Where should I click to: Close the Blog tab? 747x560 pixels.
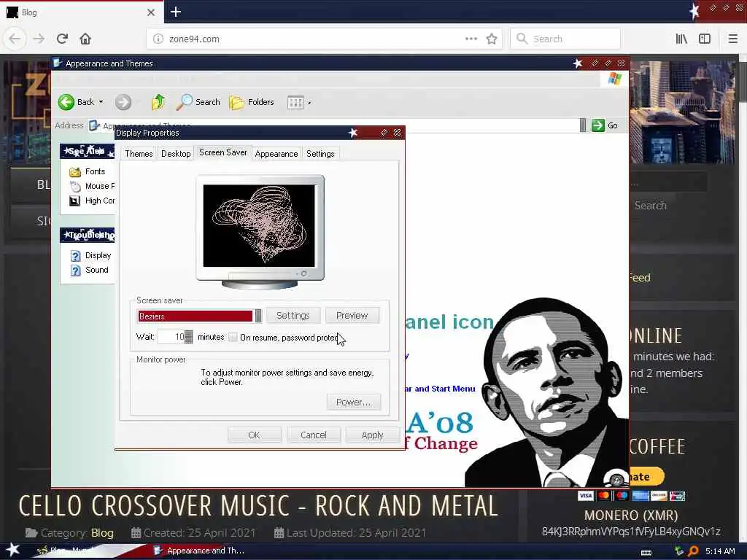(151, 12)
